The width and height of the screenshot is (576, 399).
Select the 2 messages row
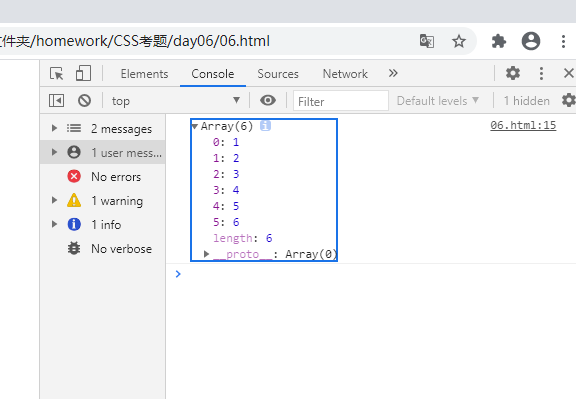pos(102,129)
